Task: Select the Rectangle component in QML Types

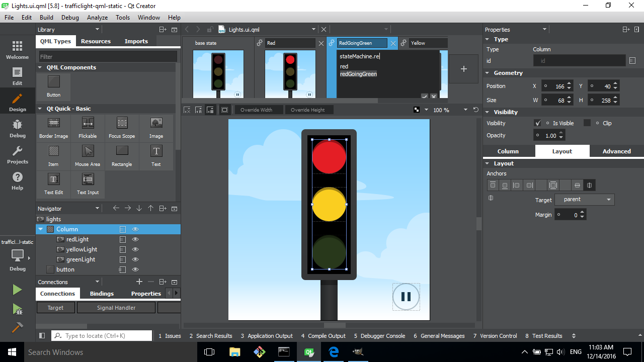Action: 122,156
